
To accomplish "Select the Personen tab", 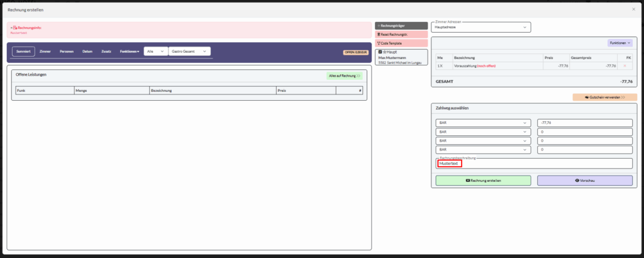I will (x=66, y=52).
